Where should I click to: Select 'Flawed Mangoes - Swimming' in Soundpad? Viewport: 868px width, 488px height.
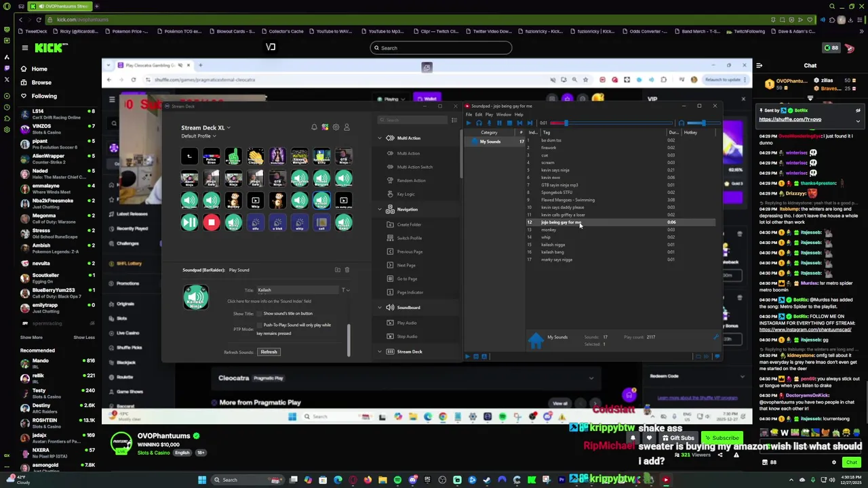[x=568, y=200]
